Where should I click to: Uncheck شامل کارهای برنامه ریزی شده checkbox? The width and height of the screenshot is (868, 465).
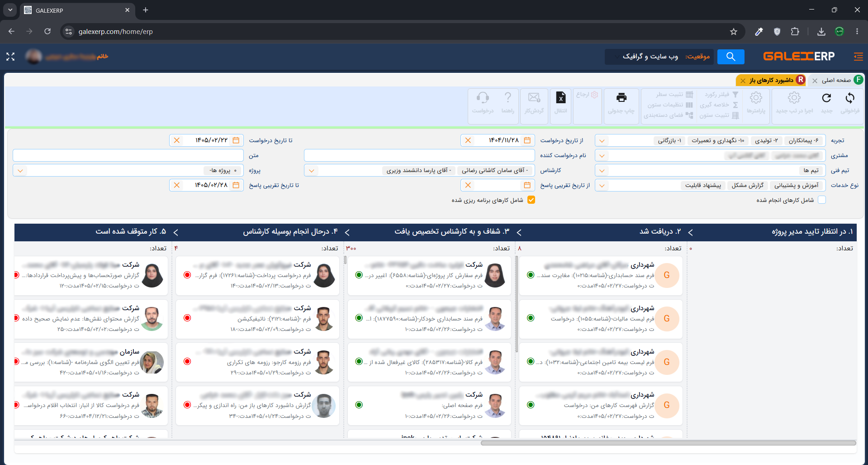pos(531,200)
